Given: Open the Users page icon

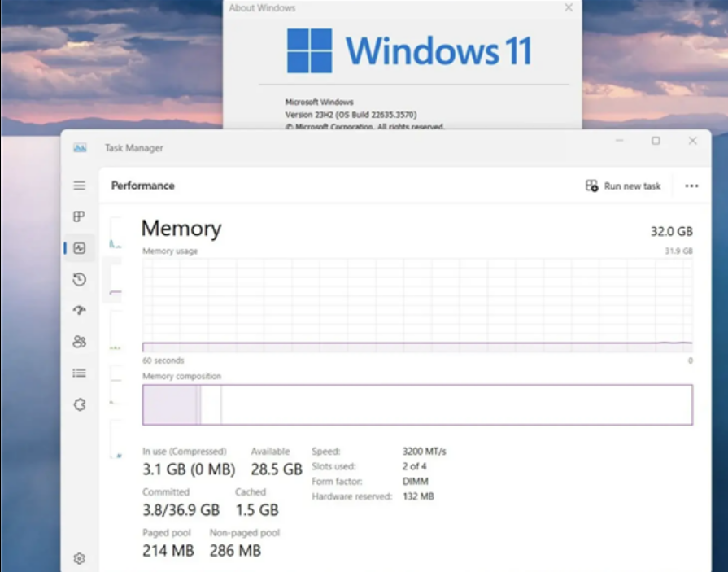Looking at the screenshot, I should 80,342.
